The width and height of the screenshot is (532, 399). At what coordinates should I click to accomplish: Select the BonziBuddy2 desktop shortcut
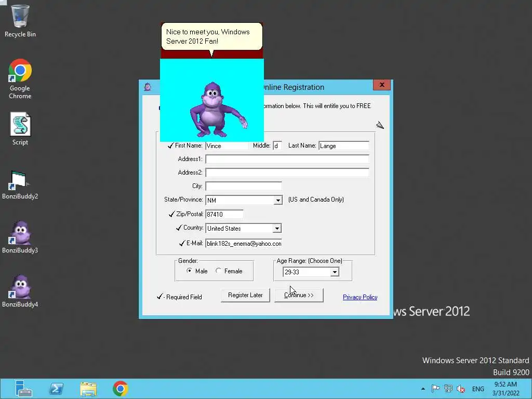tap(20, 185)
